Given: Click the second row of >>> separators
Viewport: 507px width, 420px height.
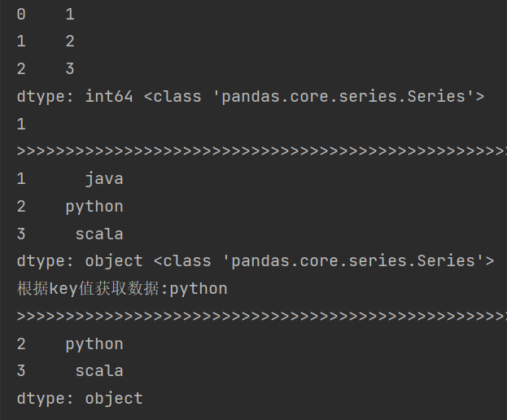Looking at the screenshot, I should pyautogui.click(x=262, y=316).
